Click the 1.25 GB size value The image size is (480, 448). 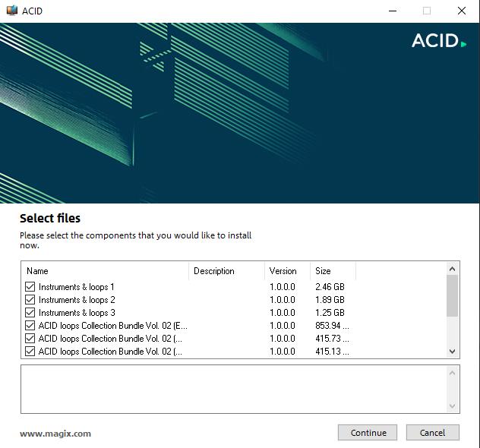tap(330, 312)
